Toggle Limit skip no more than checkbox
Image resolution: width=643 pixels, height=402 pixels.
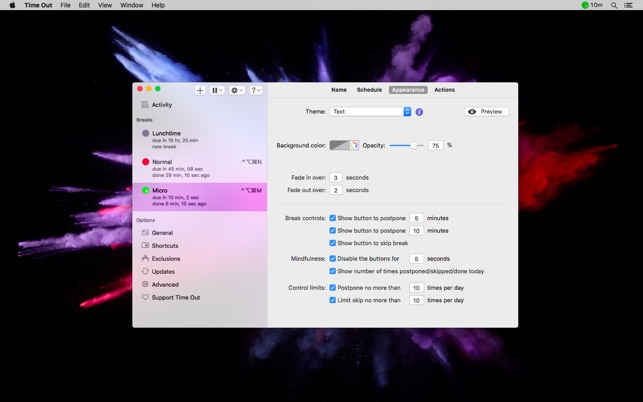click(333, 300)
